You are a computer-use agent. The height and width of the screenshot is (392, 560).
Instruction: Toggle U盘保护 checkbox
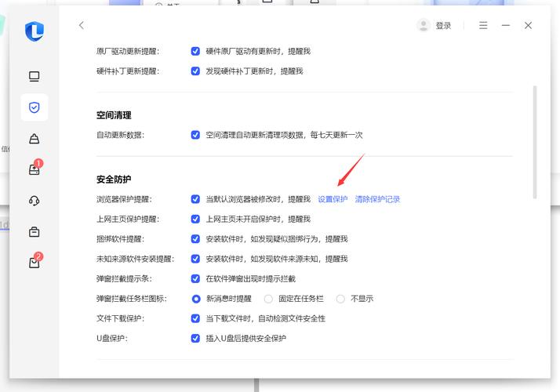(x=195, y=338)
